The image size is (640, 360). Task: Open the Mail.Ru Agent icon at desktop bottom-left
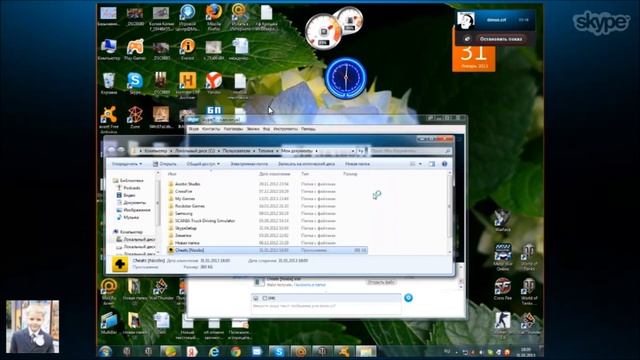click(x=109, y=287)
